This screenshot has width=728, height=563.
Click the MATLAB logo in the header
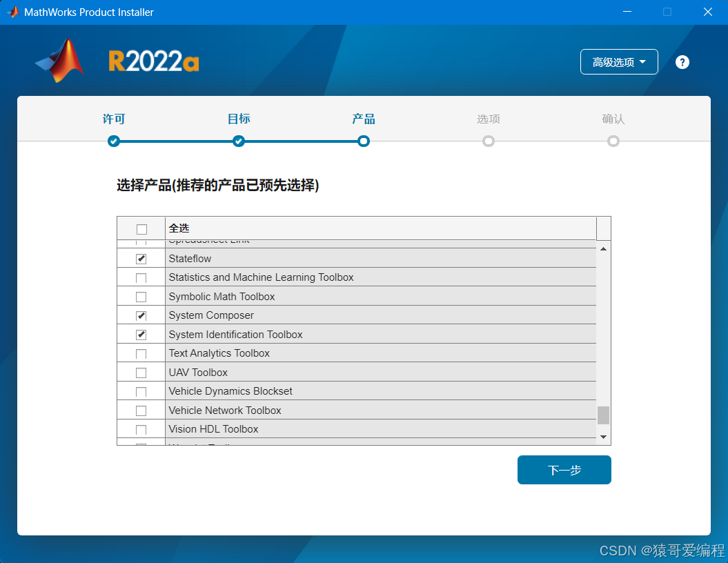pyautogui.click(x=60, y=61)
